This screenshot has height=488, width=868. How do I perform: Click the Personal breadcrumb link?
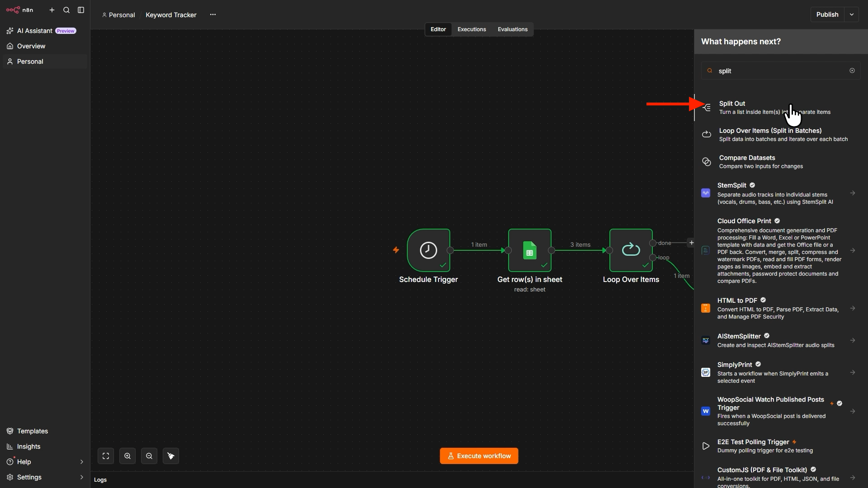[x=118, y=15]
